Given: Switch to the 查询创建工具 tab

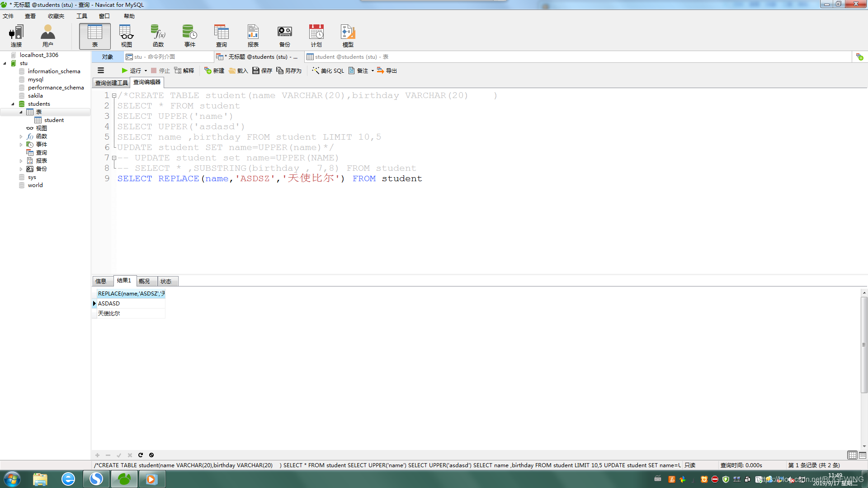Looking at the screenshot, I should tap(111, 83).
